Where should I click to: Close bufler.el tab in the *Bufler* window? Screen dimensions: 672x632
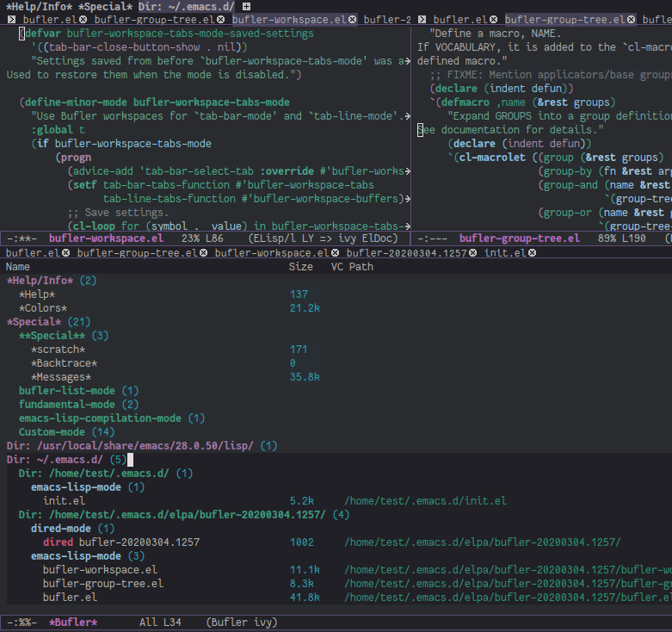point(65,253)
